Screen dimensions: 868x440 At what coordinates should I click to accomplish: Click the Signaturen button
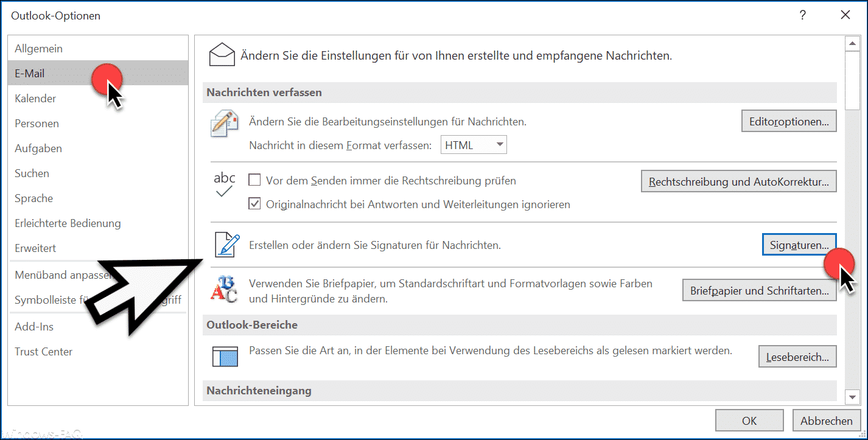pyautogui.click(x=799, y=245)
